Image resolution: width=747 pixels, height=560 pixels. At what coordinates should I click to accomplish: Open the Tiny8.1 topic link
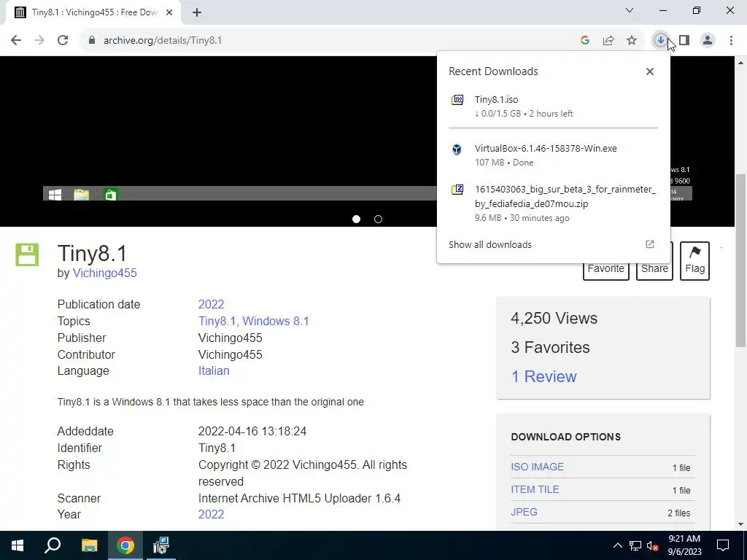tap(217, 322)
